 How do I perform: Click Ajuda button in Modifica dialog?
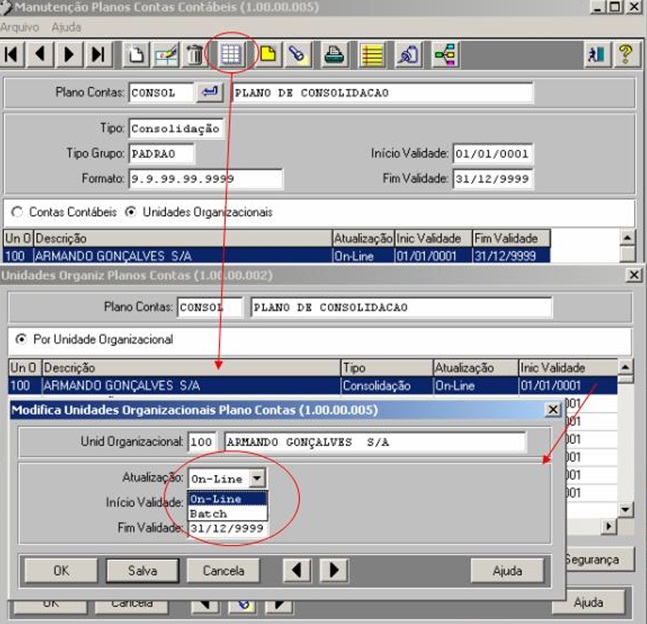click(507, 571)
